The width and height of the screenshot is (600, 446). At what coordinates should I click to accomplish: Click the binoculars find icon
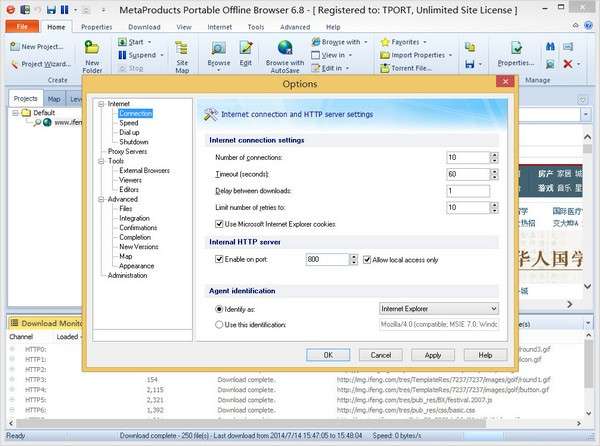(x=550, y=47)
